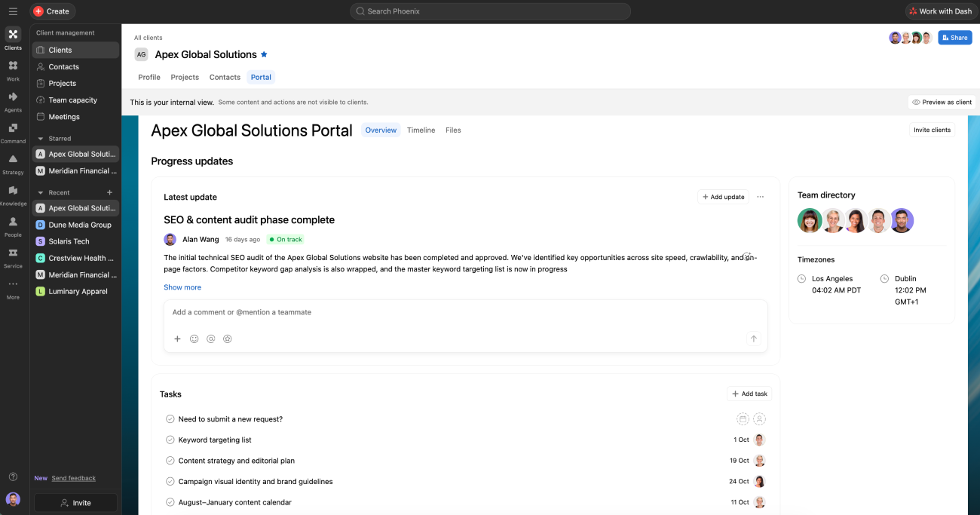Open the Agents section in the left rail

[x=13, y=101]
